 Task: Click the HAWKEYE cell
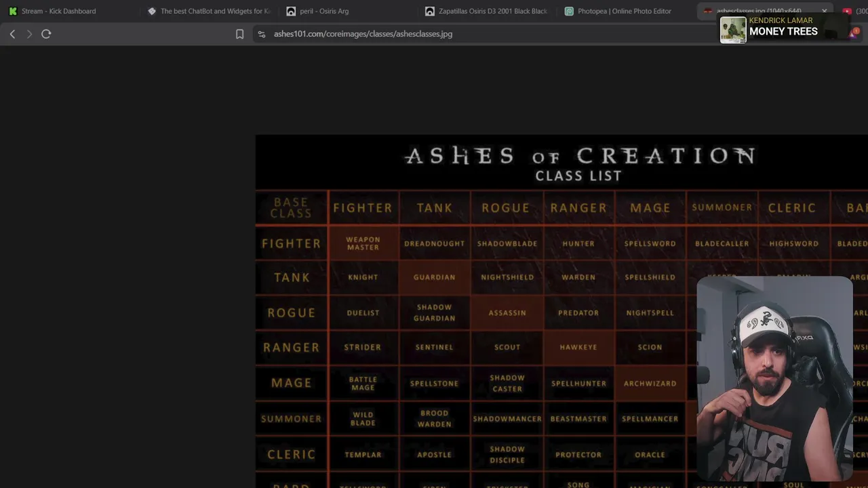[x=578, y=347]
